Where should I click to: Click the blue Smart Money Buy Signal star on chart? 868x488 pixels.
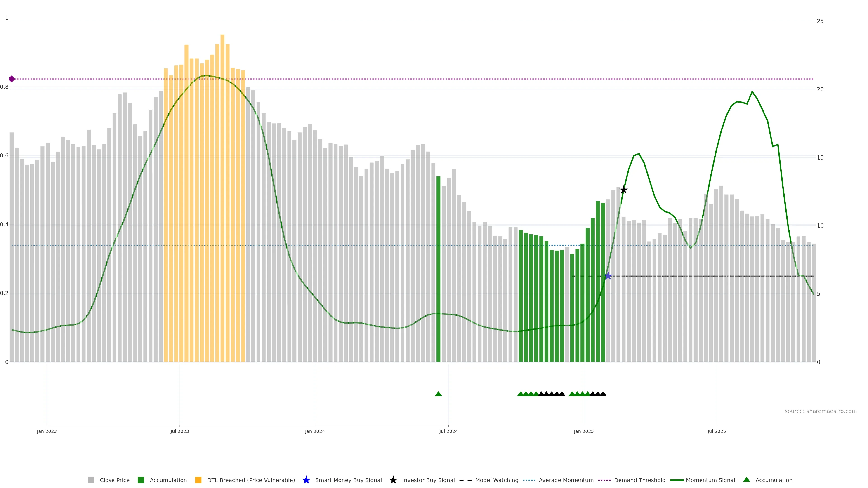(x=608, y=276)
